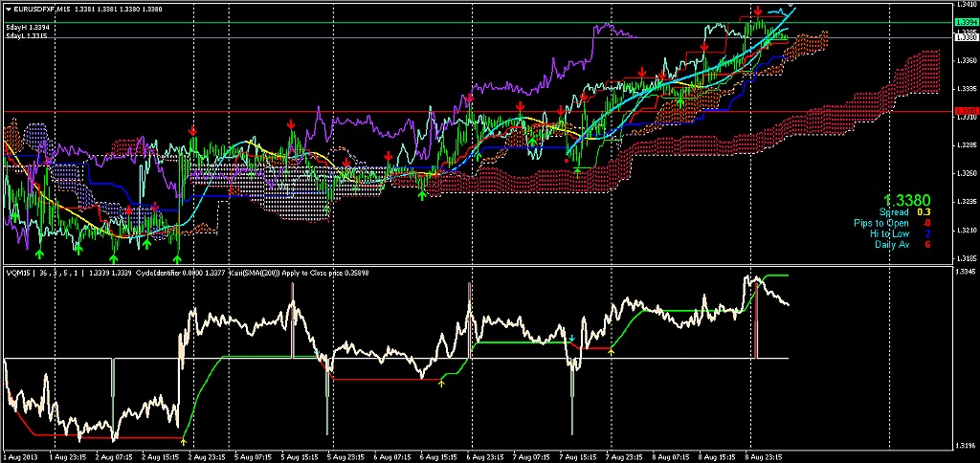
Task: Click the 1.3410 level on price scale
Action: point(965,6)
